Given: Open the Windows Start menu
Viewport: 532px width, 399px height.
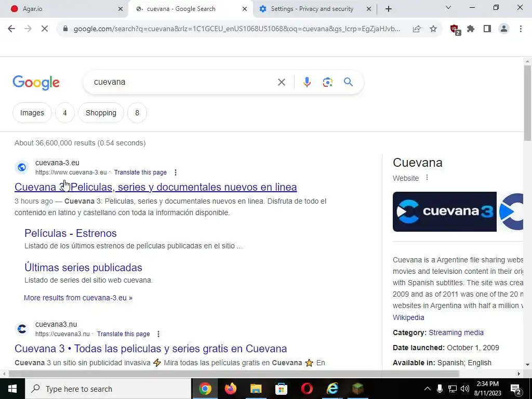Looking at the screenshot, I should point(12,389).
